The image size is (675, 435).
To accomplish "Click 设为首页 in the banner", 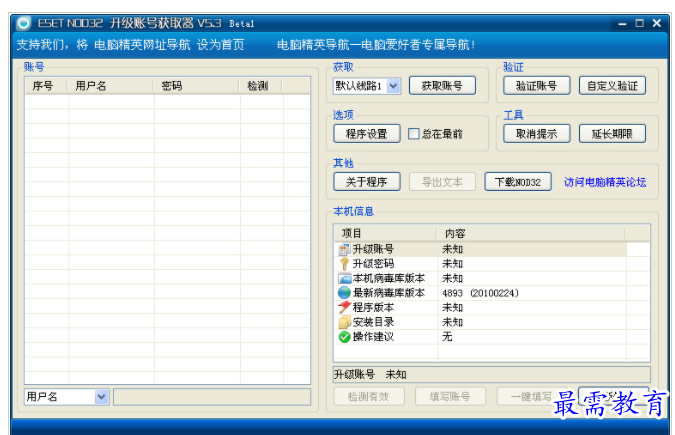I will 220,44.
